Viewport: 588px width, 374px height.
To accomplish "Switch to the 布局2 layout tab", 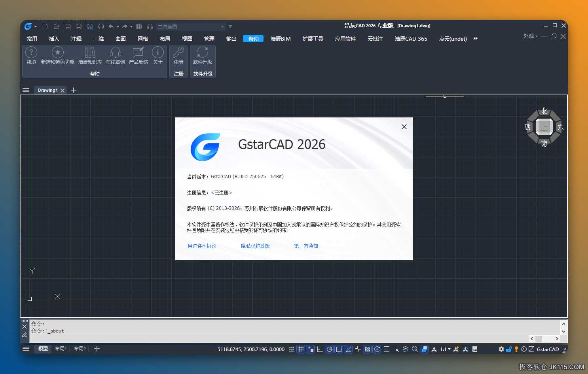I will 80,349.
